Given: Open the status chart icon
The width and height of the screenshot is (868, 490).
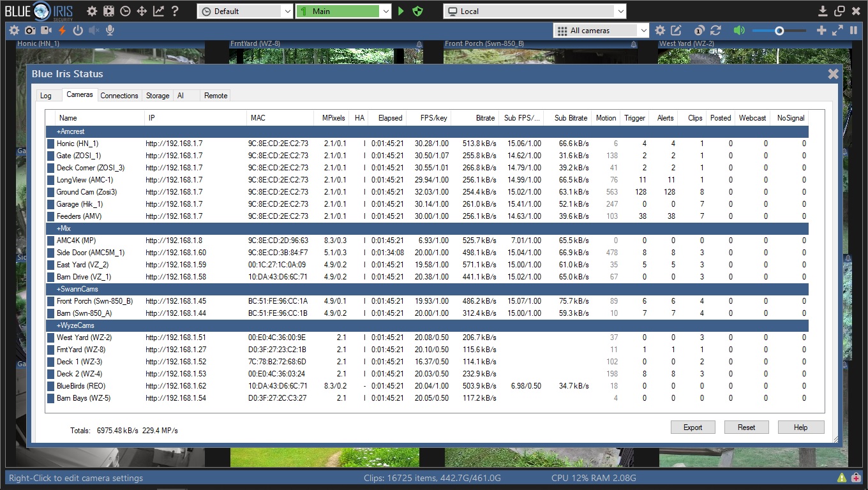Looking at the screenshot, I should coord(158,11).
